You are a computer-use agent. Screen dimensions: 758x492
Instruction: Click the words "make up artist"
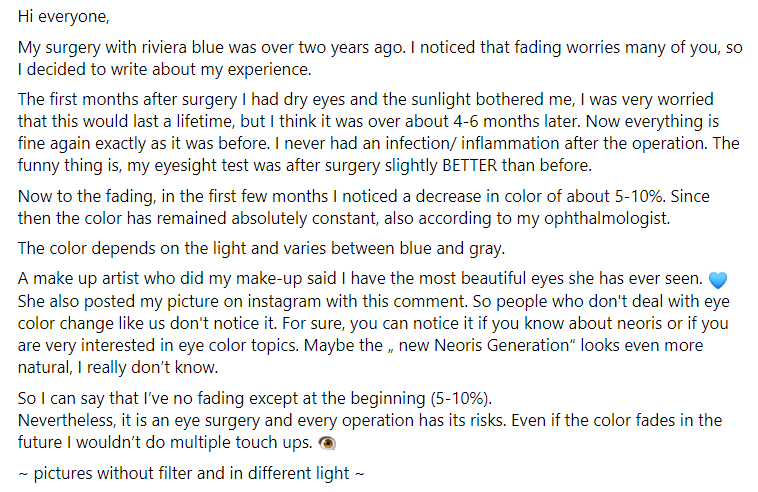point(86,278)
